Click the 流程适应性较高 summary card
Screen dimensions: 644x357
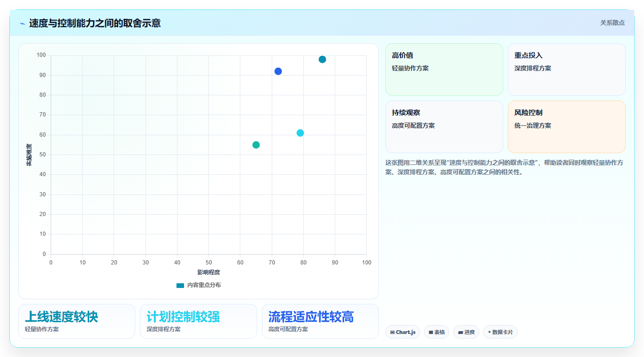(x=320, y=321)
